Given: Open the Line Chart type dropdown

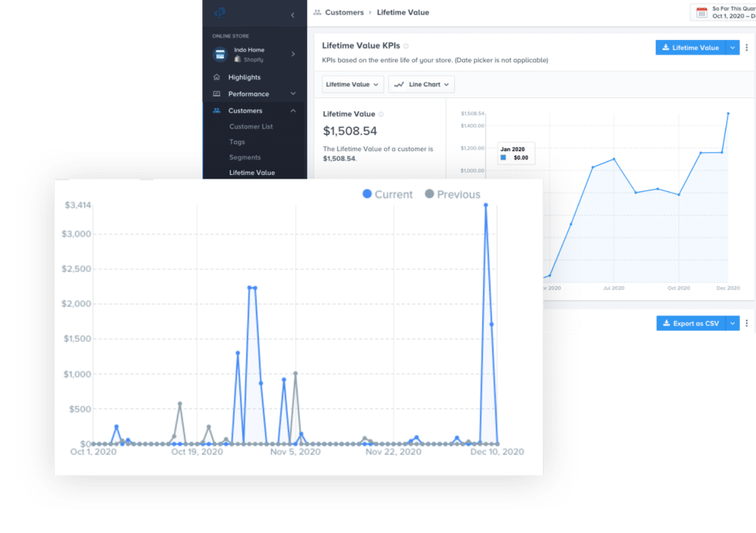Looking at the screenshot, I should pos(421,84).
